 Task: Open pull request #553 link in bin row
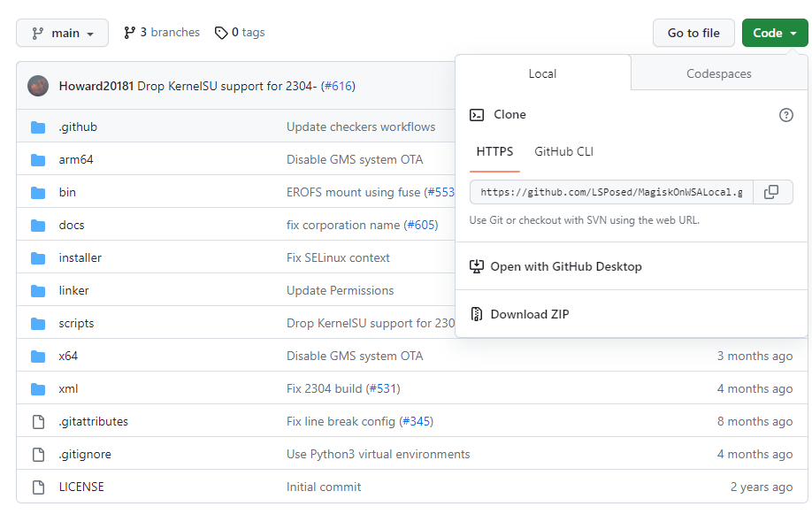click(x=441, y=192)
